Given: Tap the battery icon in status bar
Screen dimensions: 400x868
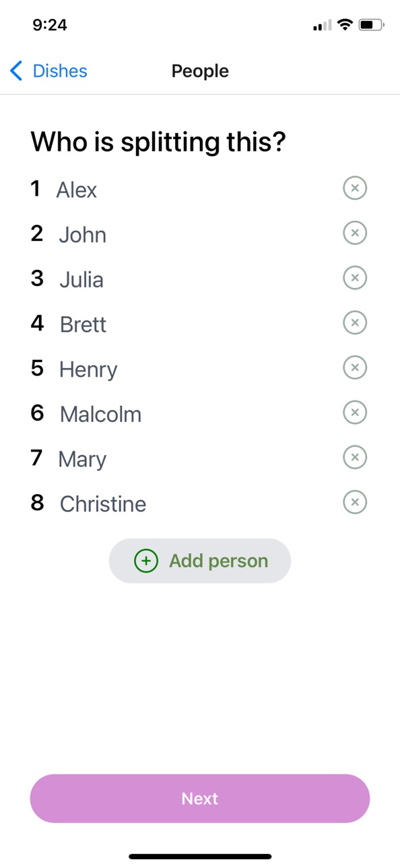Looking at the screenshot, I should (371, 25).
